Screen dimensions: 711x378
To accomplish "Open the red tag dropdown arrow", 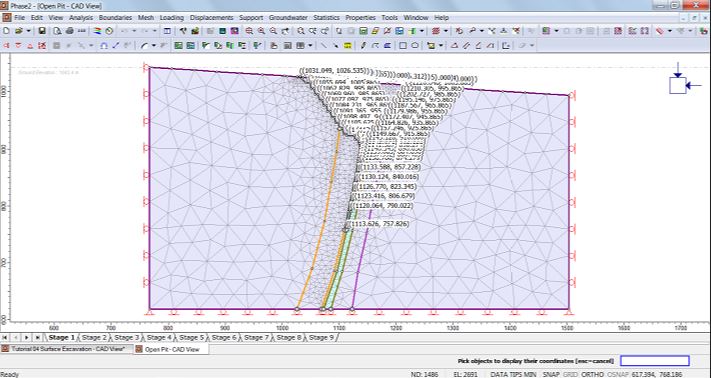I will [x=670, y=31].
